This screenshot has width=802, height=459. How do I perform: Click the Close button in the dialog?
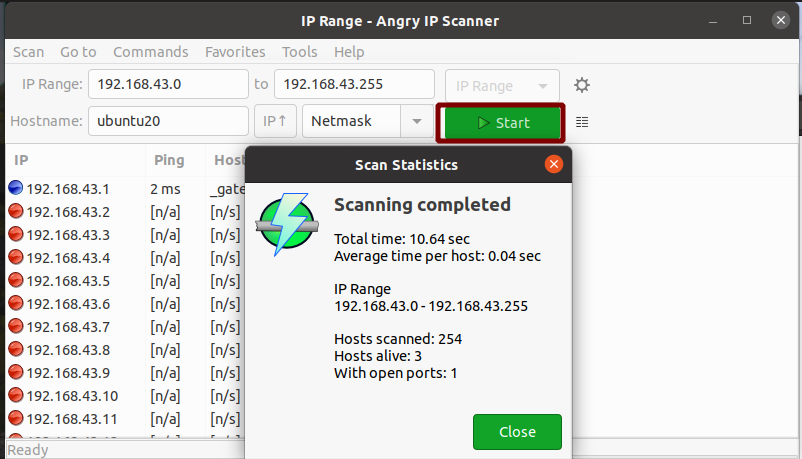(517, 432)
